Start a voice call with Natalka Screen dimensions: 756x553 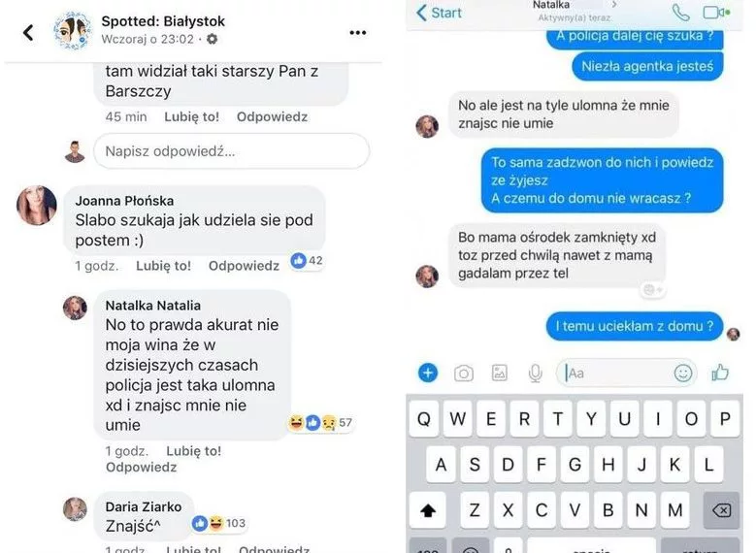point(680,13)
